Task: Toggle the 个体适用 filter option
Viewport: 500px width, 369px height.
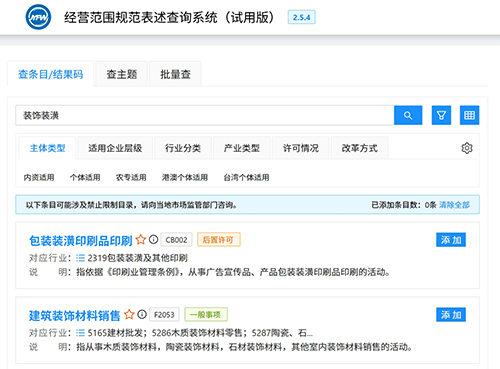Action: [85, 177]
